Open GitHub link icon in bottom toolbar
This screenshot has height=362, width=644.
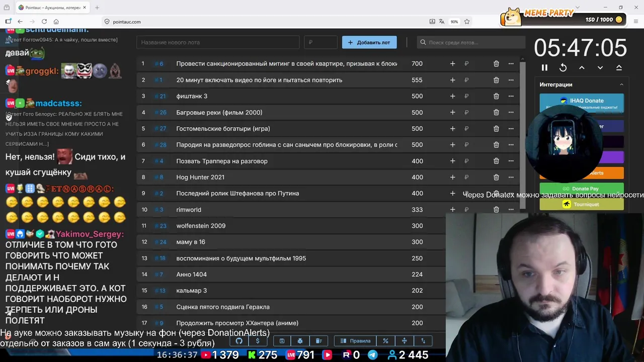coord(239,341)
